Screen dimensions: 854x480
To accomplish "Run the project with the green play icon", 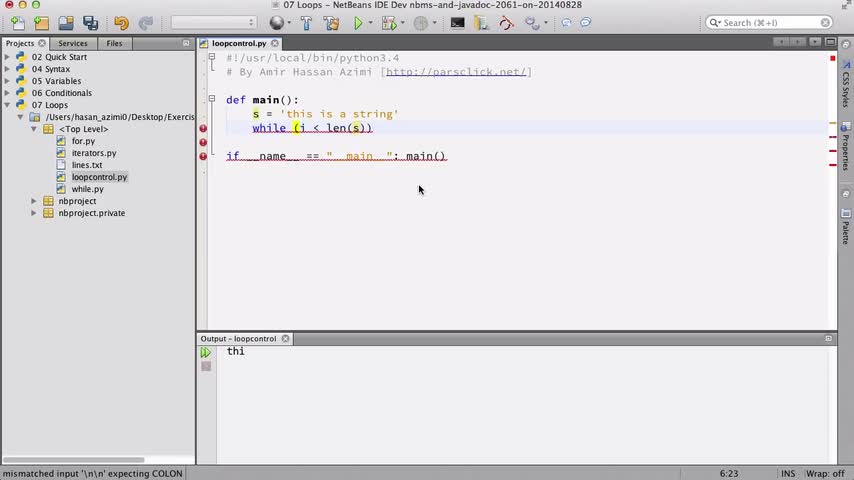I will [x=358, y=23].
